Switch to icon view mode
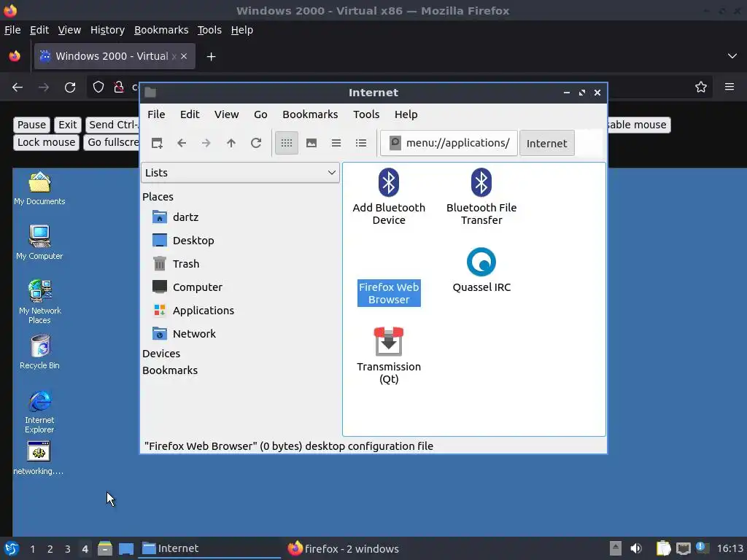The width and height of the screenshot is (747, 560). pos(286,143)
